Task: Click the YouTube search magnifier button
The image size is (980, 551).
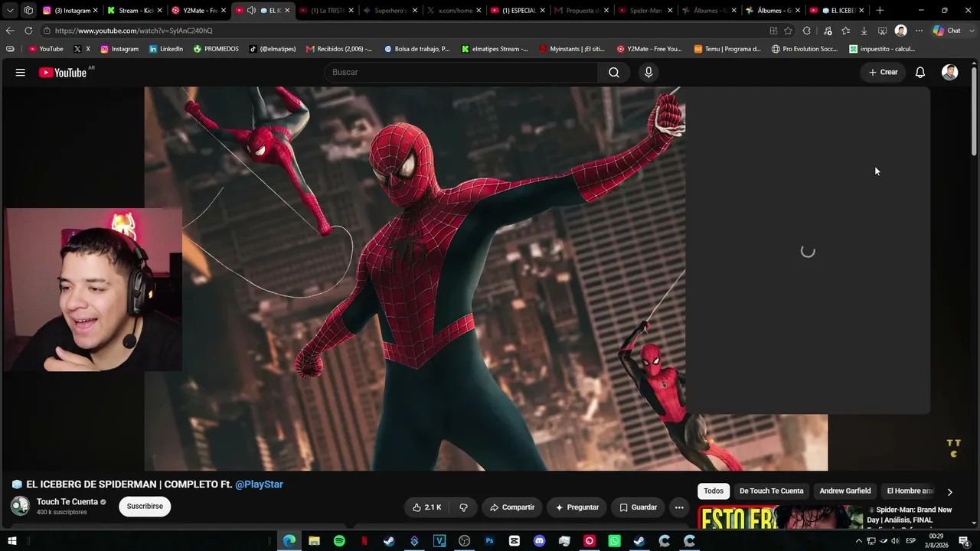Action: (x=614, y=72)
